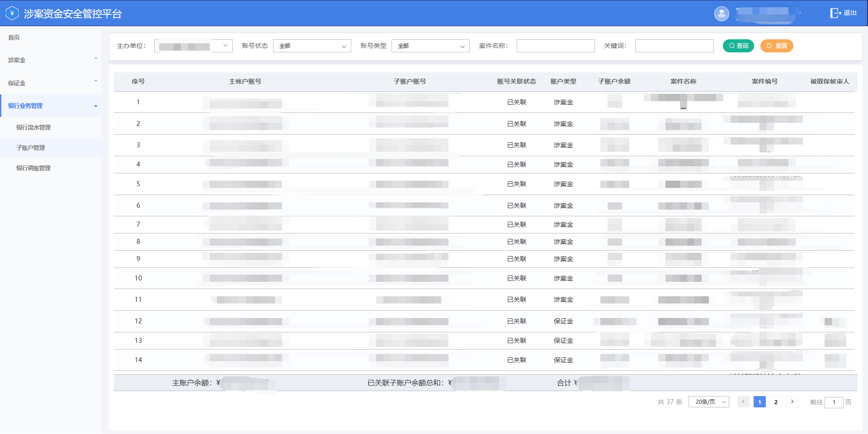Click the refresh icon on 重置 button
Image resolution: width=868 pixels, height=434 pixels.
click(x=768, y=46)
